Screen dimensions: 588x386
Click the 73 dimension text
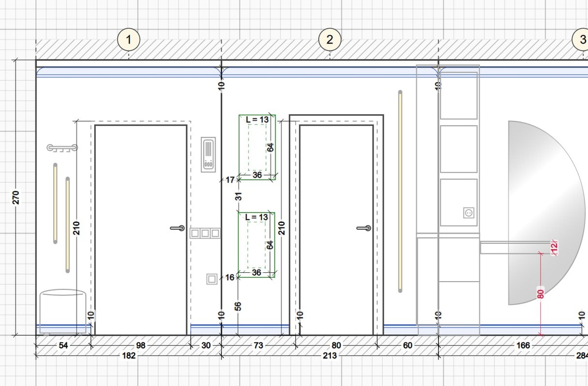[258, 345]
